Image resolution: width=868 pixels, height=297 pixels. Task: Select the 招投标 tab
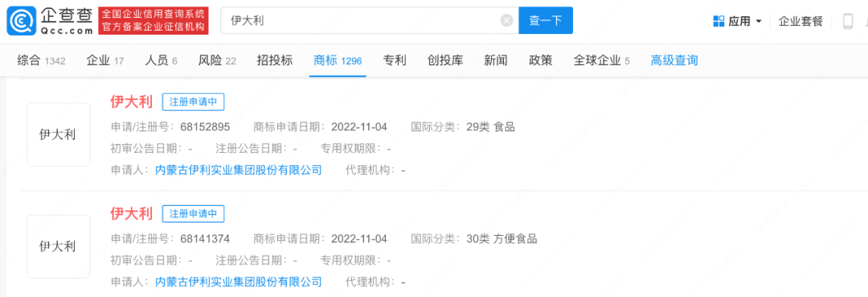point(275,60)
